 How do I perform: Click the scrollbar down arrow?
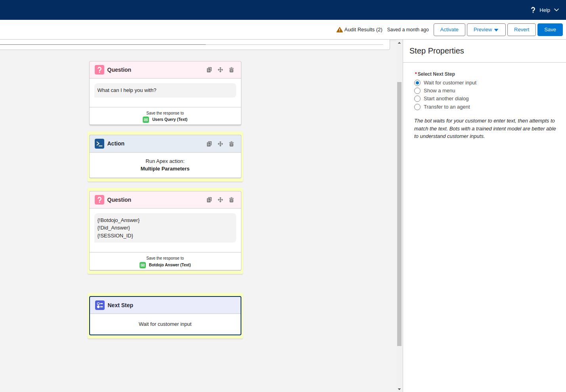(400, 389)
